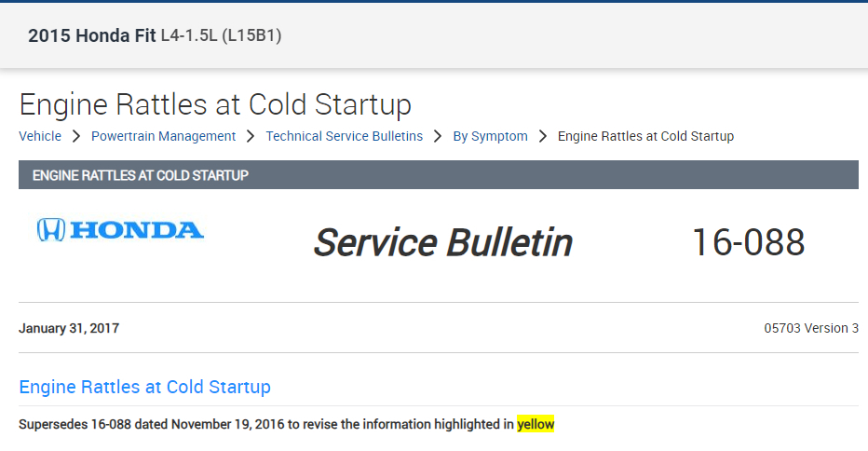Click the yellow highlighted word
Image resolution: width=868 pixels, height=451 pixels.
(x=536, y=425)
